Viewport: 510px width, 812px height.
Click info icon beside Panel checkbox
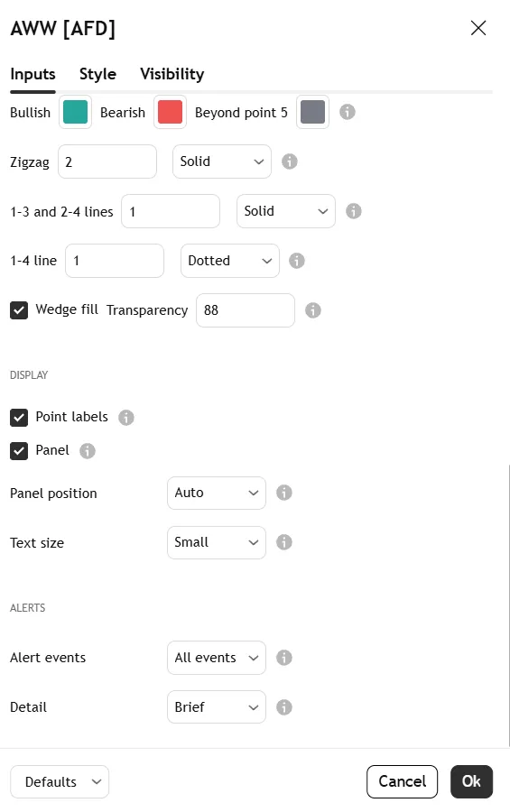[87, 451]
